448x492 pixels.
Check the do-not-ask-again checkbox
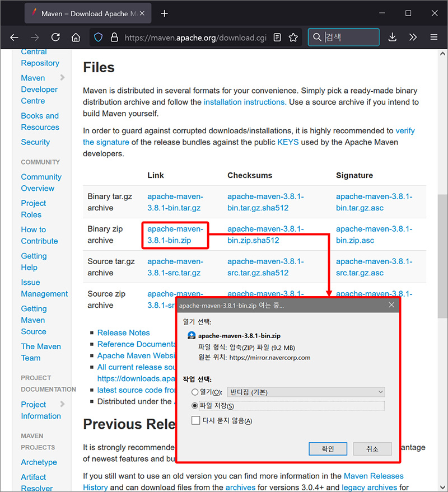(x=195, y=420)
